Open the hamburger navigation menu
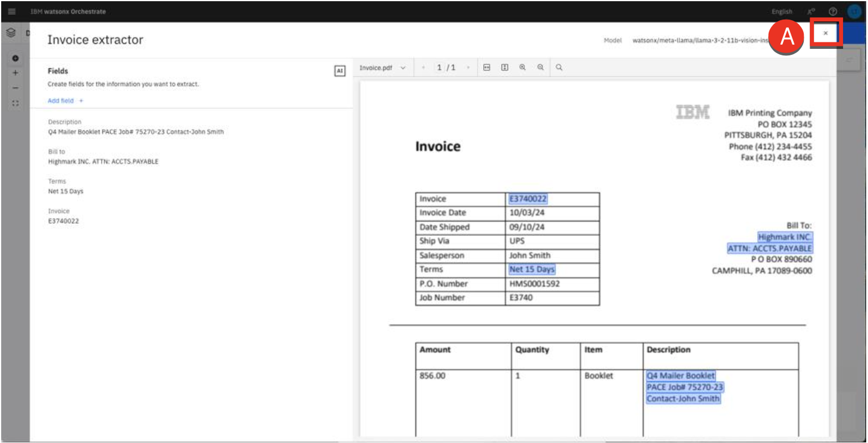This screenshot has width=868, height=443. [12, 11]
